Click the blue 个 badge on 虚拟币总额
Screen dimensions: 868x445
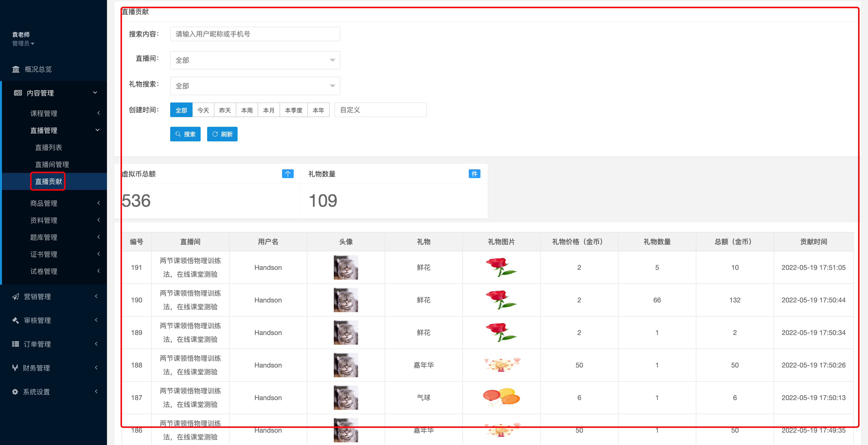[288, 174]
